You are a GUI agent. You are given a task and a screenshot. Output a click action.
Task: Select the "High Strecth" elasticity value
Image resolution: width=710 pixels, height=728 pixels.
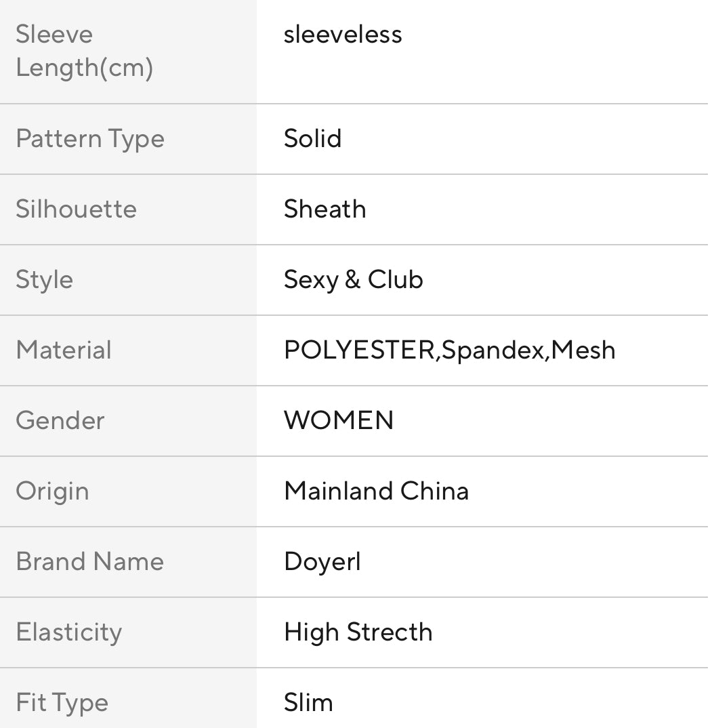pyautogui.click(x=358, y=632)
